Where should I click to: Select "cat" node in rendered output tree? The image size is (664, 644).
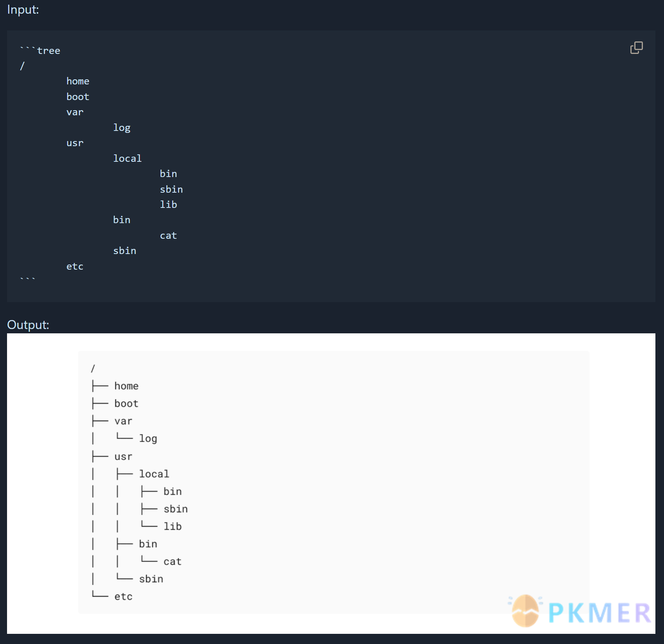pos(173,562)
